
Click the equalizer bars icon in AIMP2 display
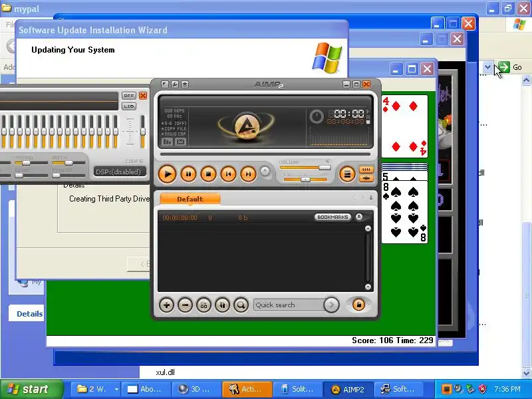[168, 142]
